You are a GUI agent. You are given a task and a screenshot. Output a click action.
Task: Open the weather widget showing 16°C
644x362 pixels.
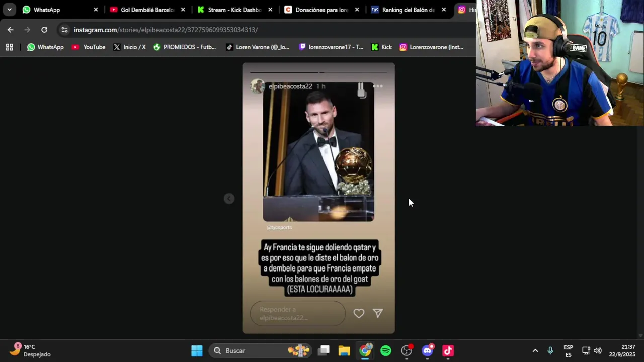pyautogui.click(x=31, y=350)
